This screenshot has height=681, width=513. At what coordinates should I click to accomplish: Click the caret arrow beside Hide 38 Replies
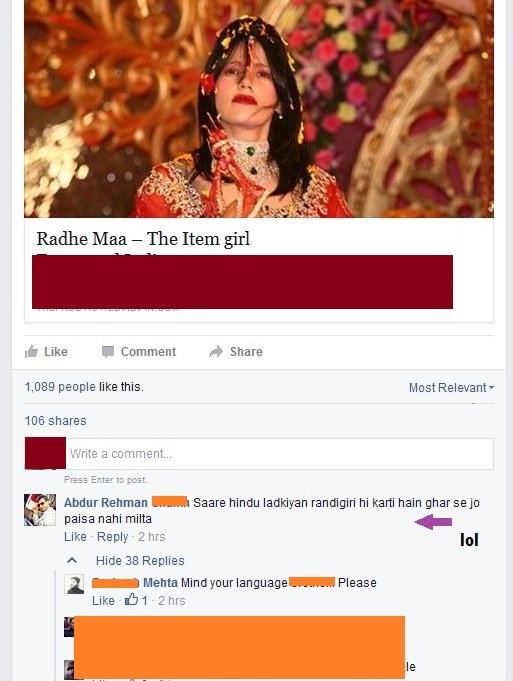point(72,561)
